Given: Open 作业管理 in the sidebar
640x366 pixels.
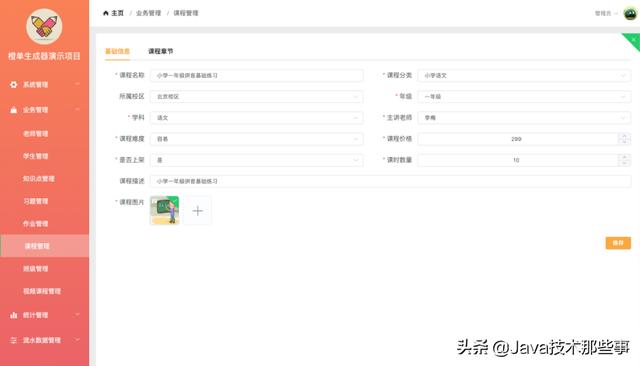Looking at the screenshot, I should 36,224.
